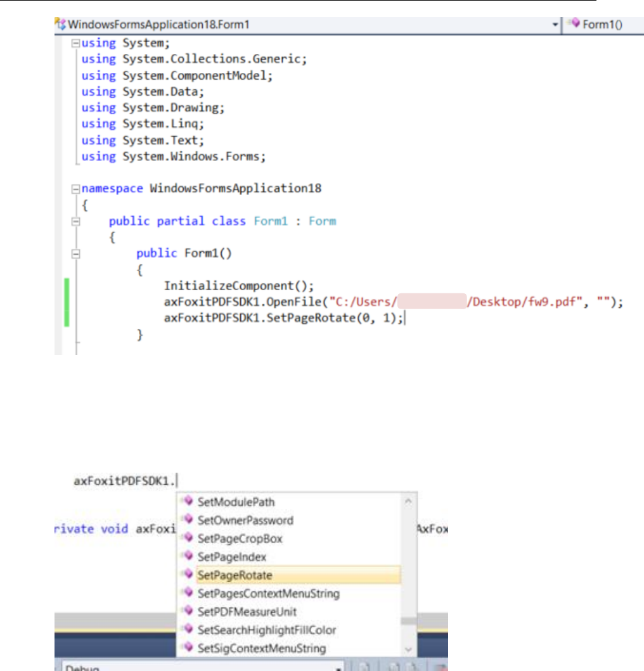Click the SetOwnerPassword method icon
This screenshot has width=644, height=671.
[188, 519]
